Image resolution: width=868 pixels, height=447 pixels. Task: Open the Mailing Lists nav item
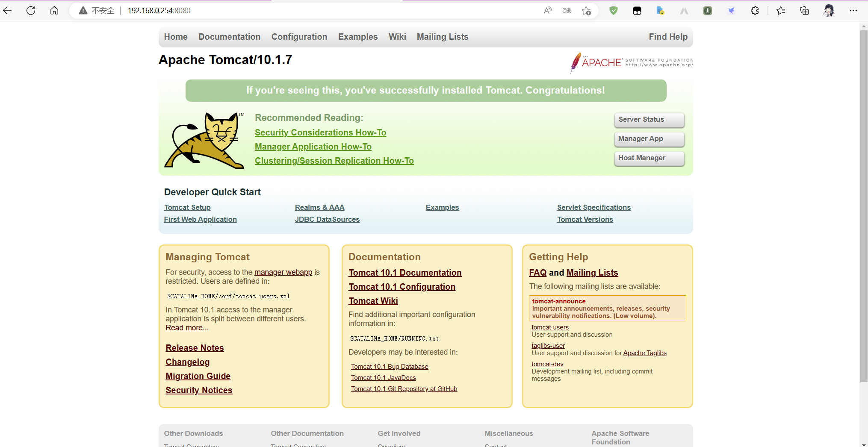pyautogui.click(x=443, y=37)
